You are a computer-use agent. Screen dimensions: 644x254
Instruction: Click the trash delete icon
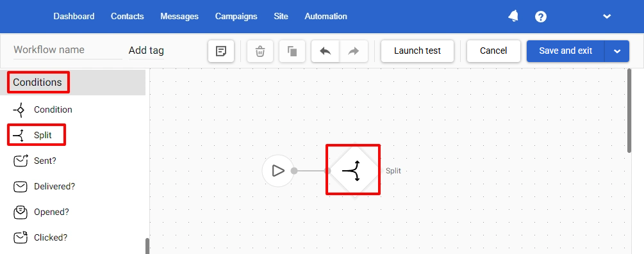pyautogui.click(x=260, y=51)
